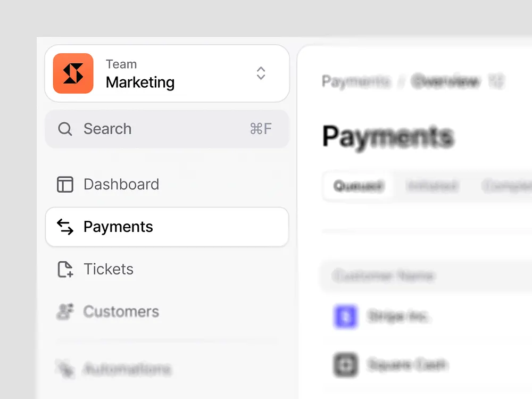Click the search magnifier icon
532x399 pixels.
coord(65,129)
